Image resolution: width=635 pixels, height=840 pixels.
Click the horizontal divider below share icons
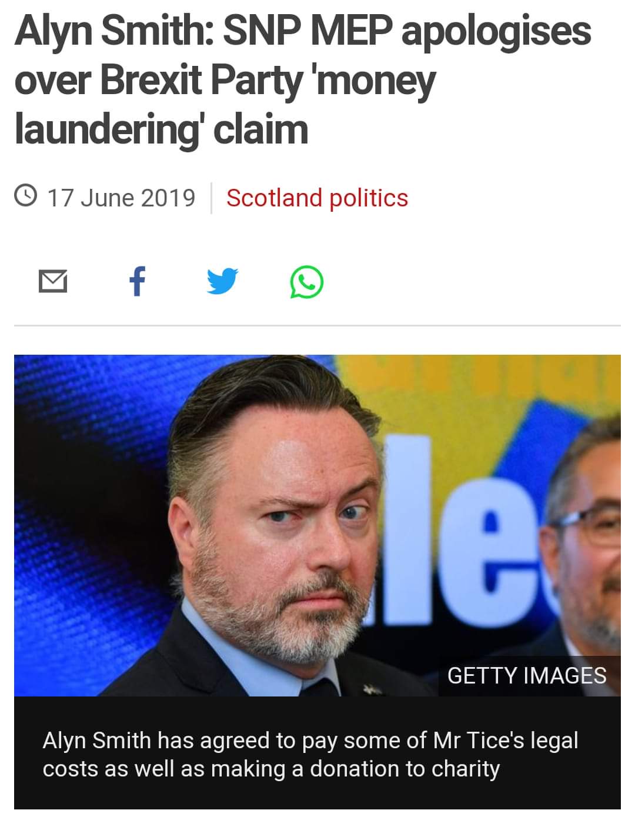point(317,325)
